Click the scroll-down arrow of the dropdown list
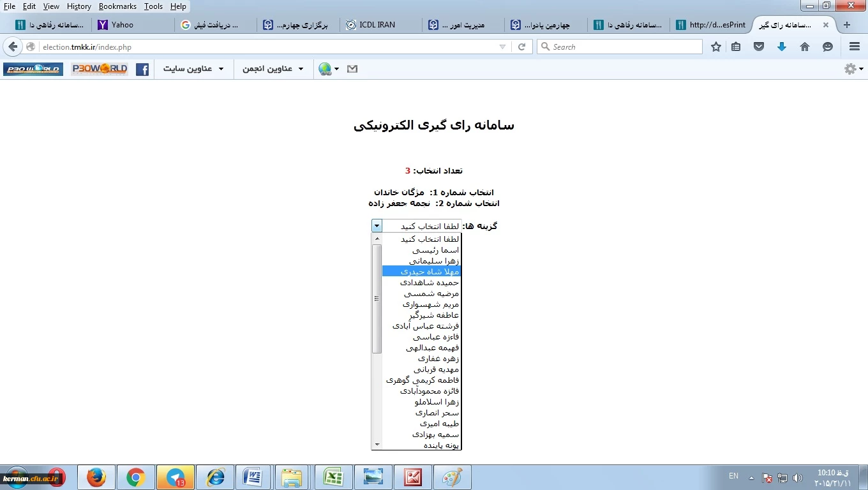Viewport: 868px width, 490px height. (377, 445)
